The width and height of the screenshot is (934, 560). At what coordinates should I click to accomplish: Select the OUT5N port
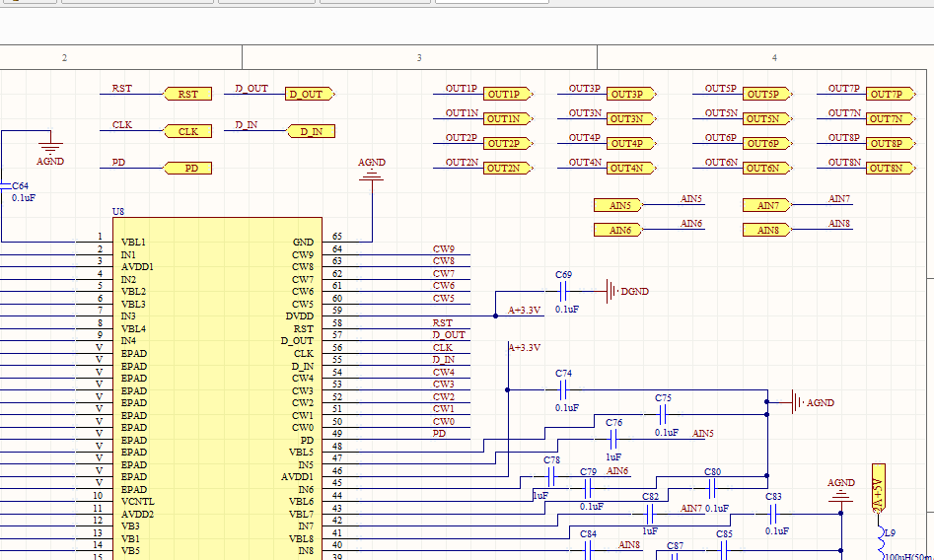pos(765,119)
